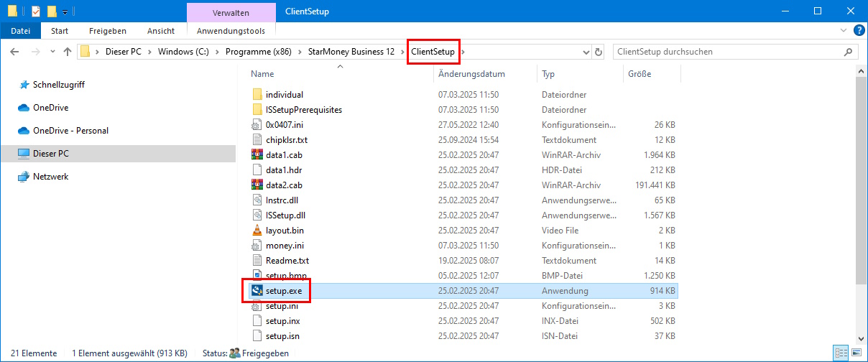Viewport: 868px width, 362px height.
Task: Expand the chevron after StarMoney Business 12
Action: pos(402,52)
